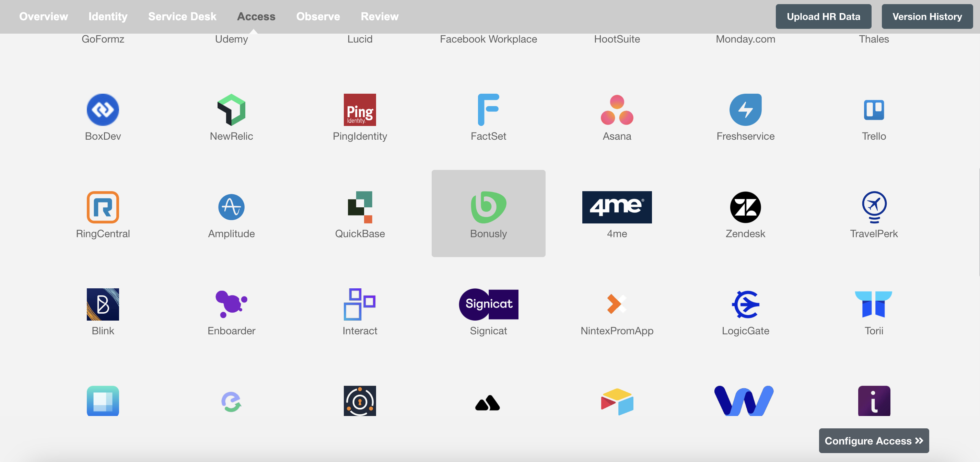Open the Bonusly integration settings
This screenshot has height=462, width=980.
[x=488, y=213]
